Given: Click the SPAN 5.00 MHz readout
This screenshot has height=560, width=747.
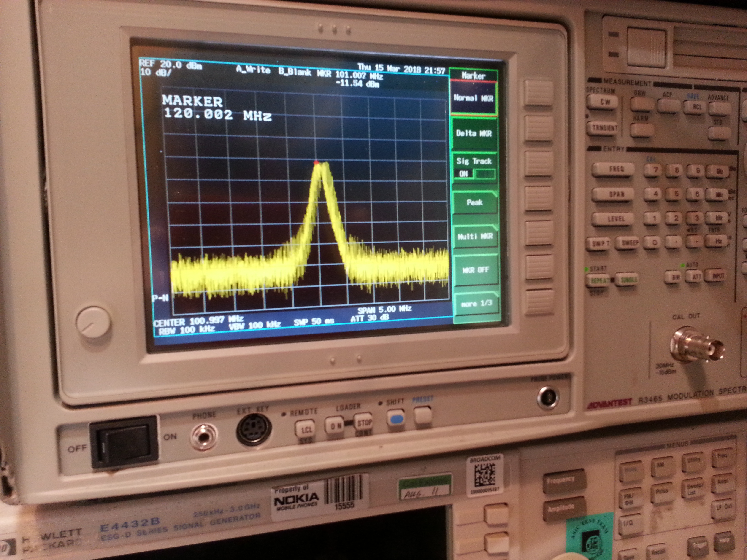Looking at the screenshot, I should point(385,310).
